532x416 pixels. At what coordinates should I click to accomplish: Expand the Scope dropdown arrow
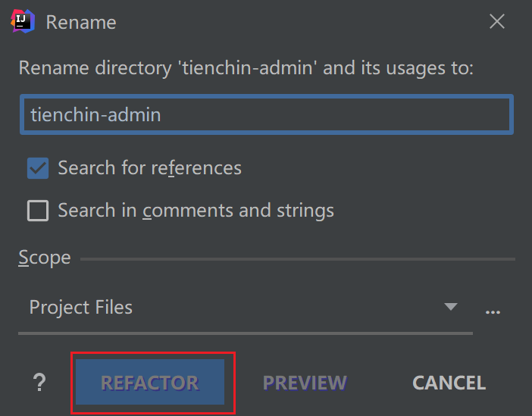click(x=451, y=307)
